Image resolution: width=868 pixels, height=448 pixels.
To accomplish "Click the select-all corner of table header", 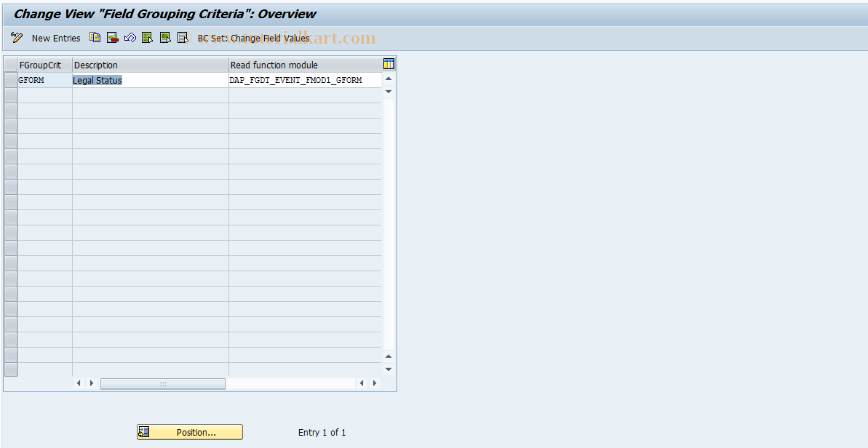I will (x=10, y=65).
